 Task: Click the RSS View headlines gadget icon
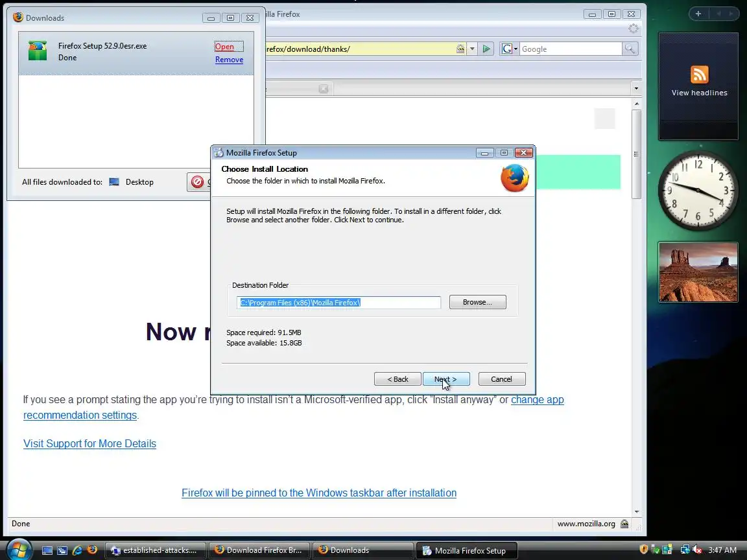[700, 75]
